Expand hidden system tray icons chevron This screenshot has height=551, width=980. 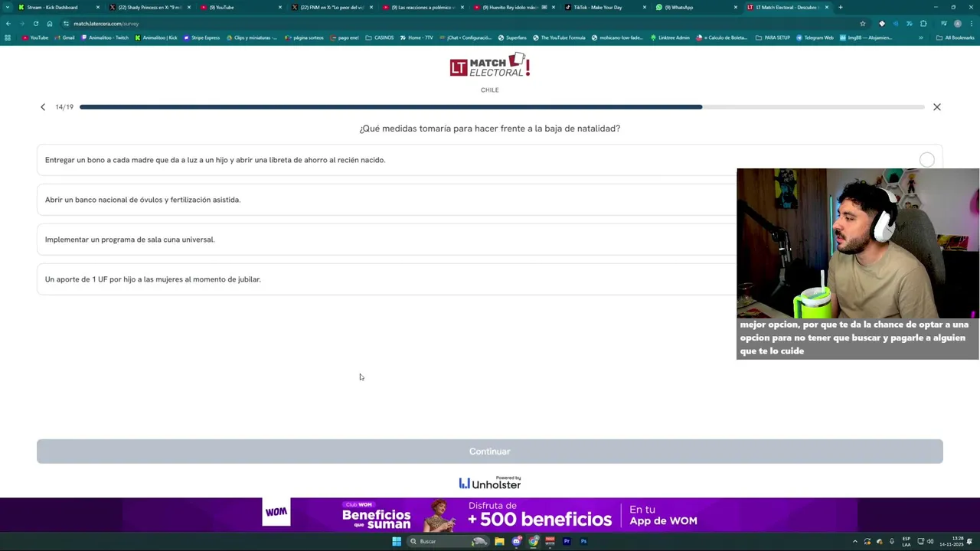click(855, 542)
